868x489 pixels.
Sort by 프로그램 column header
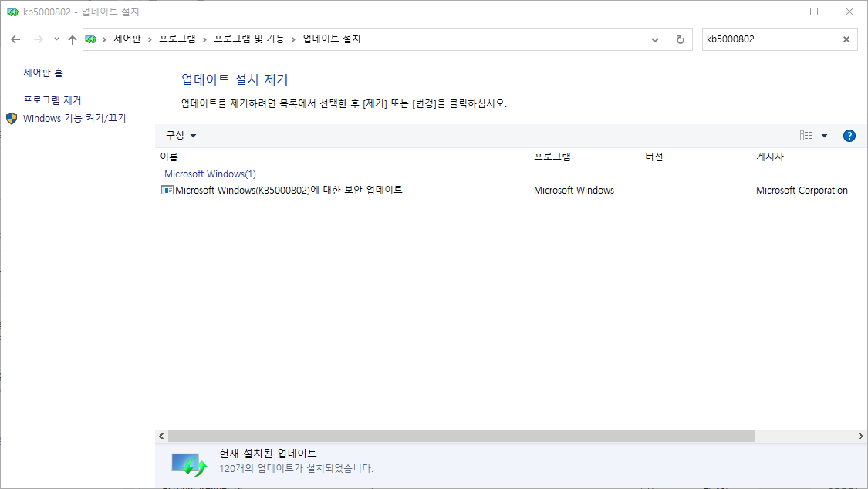[x=584, y=157]
